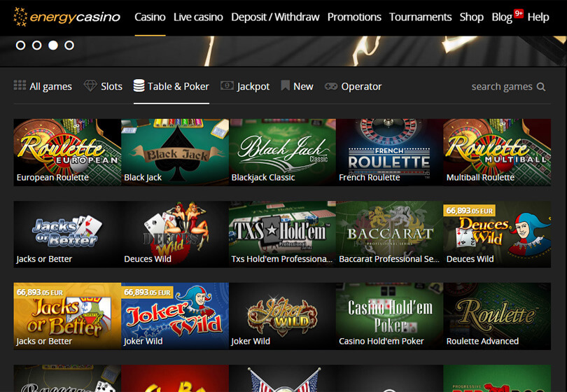567x392 pixels.
Task: Open the Promotions page
Action: (x=354, y=17)
